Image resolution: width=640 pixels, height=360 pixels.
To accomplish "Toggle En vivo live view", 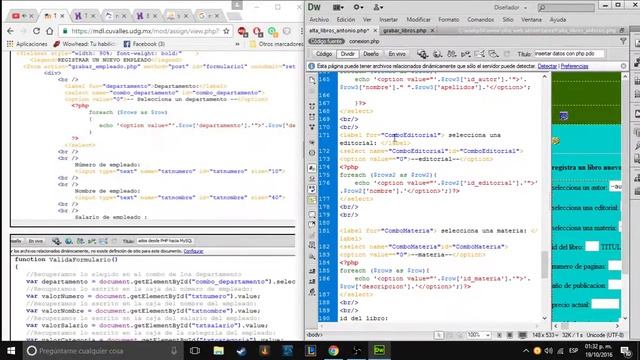I will pyautogui.click(x=397, y=54).
